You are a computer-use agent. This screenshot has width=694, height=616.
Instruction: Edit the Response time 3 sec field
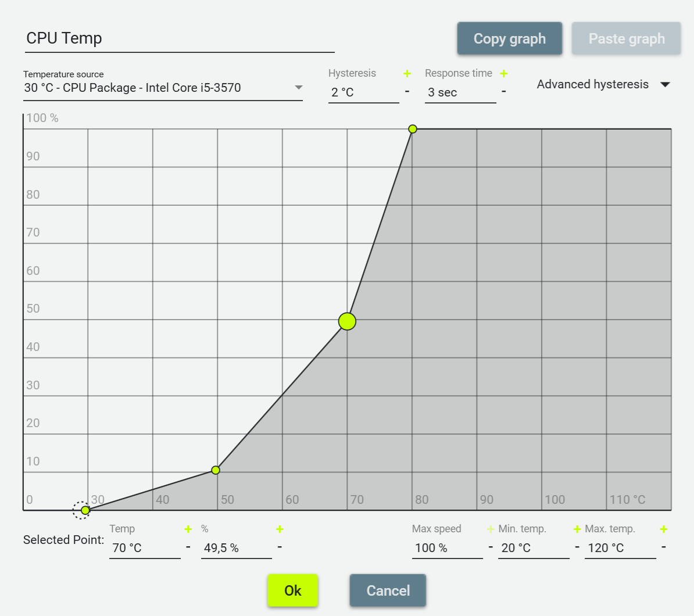click(x=460, y=92)
